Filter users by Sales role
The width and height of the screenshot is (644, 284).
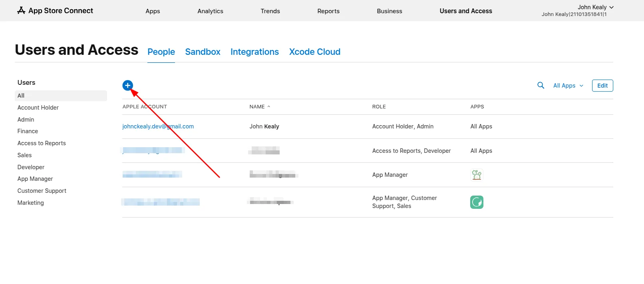(x=24, y=155)
